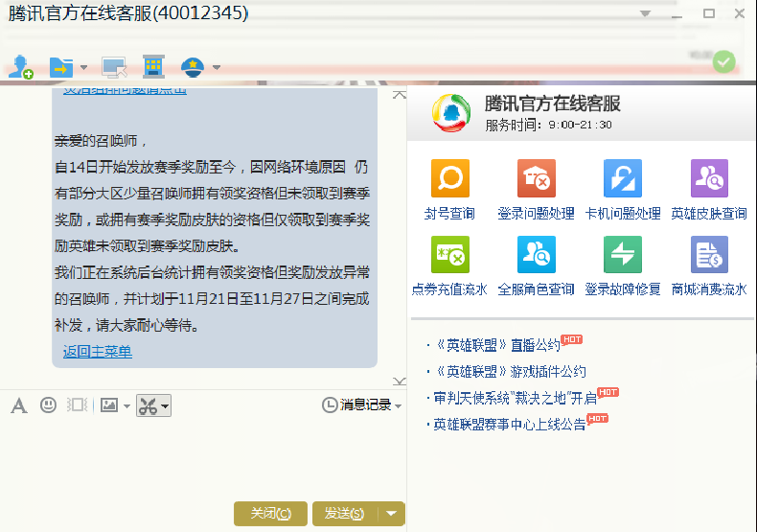This screenshot has width=757, height=532.
Task: Click in the message input area
Action: 203,458
